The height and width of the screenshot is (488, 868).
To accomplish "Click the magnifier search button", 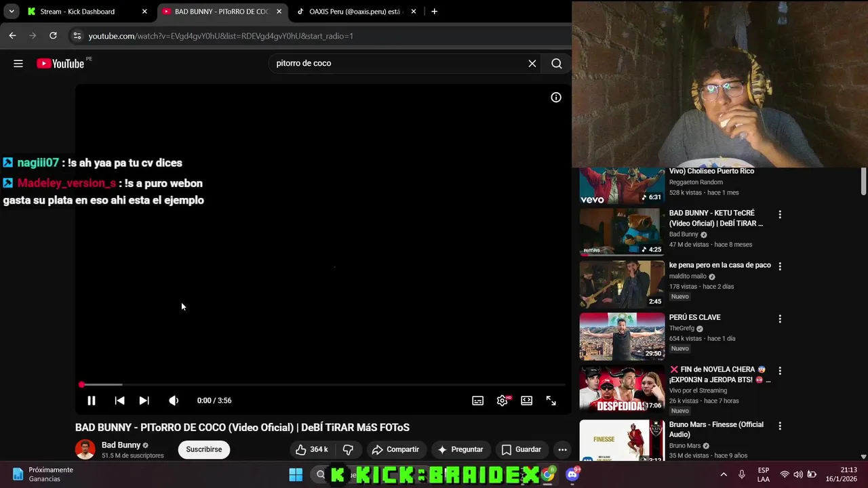I will 557,63.
